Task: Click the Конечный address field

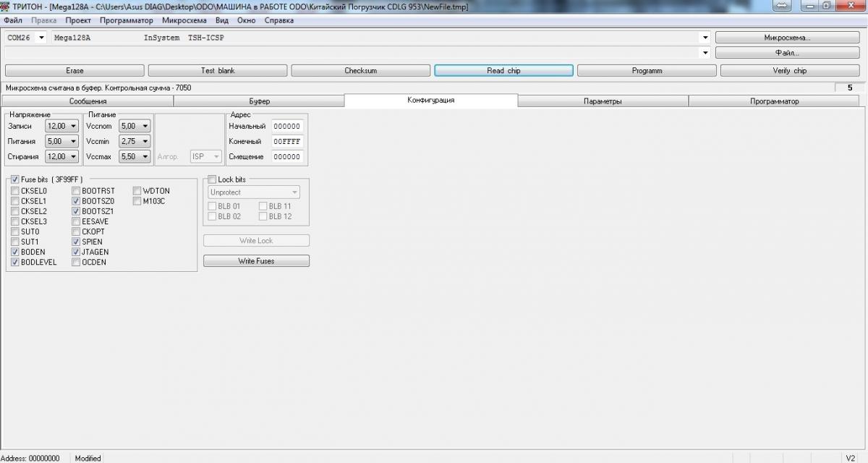Action: [287, 141]
